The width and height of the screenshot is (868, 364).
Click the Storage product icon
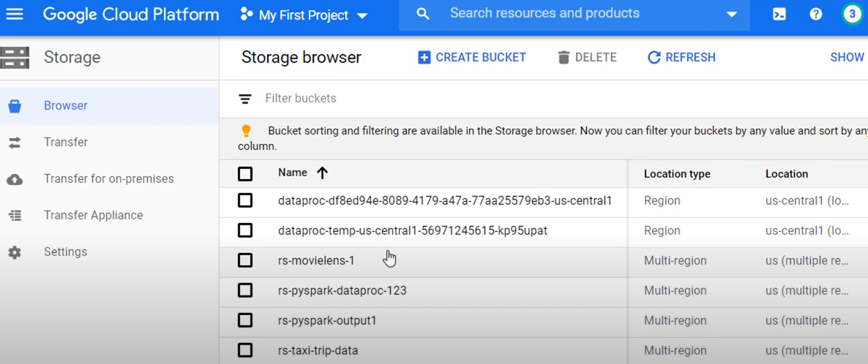pos(15,58)
